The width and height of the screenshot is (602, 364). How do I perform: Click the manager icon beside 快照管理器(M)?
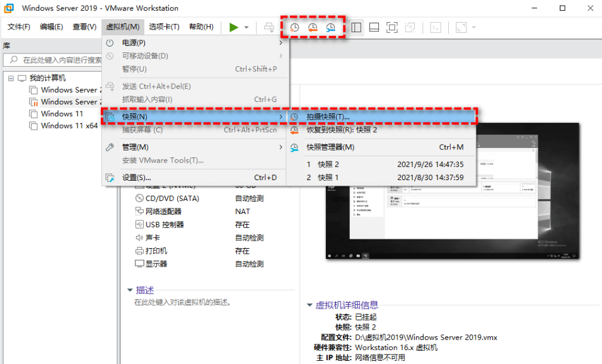(294, 147)
